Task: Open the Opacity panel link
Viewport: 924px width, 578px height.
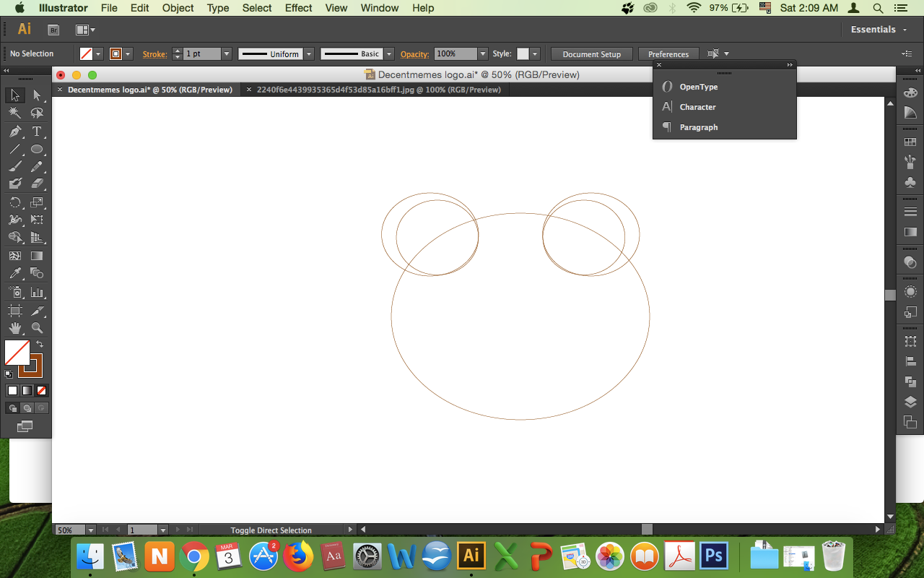Action: coord(414,54)
